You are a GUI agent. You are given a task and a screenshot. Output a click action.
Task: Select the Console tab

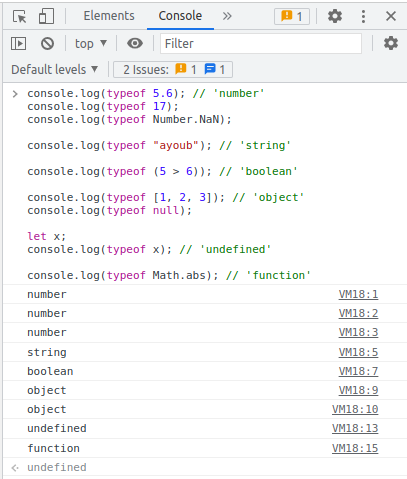180,16
